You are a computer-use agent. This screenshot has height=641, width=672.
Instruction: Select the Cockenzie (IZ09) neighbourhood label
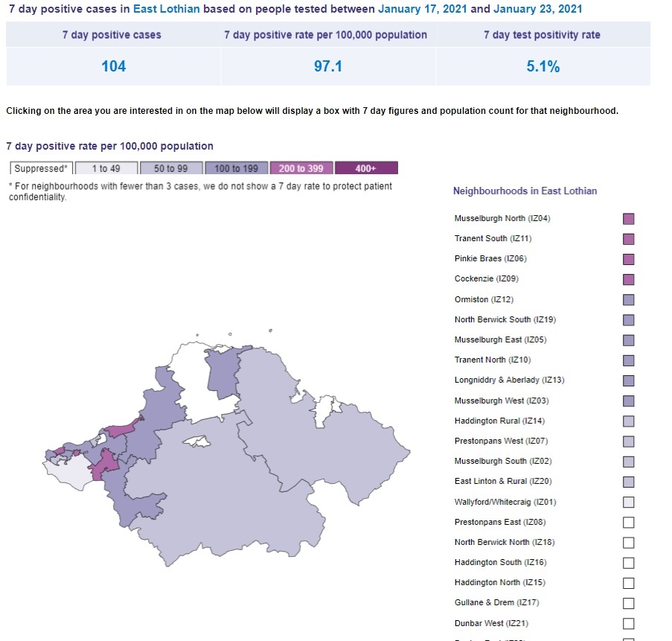tap(487, 278)
